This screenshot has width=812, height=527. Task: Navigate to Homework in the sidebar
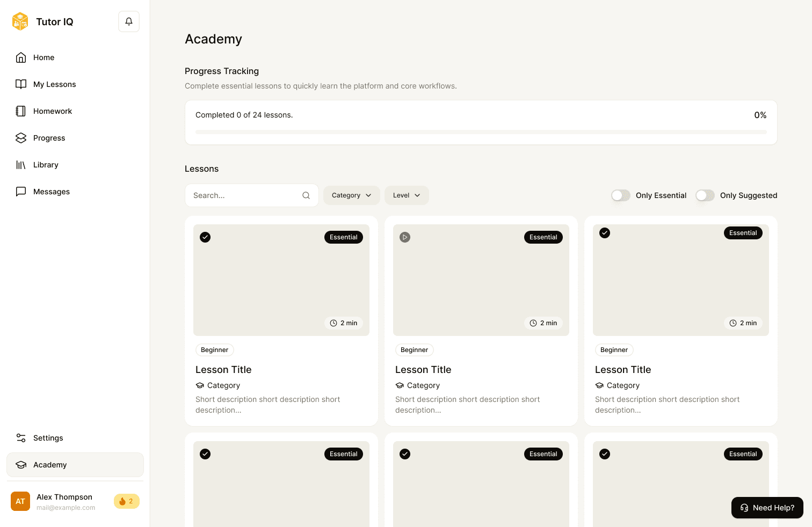point(75,111)
